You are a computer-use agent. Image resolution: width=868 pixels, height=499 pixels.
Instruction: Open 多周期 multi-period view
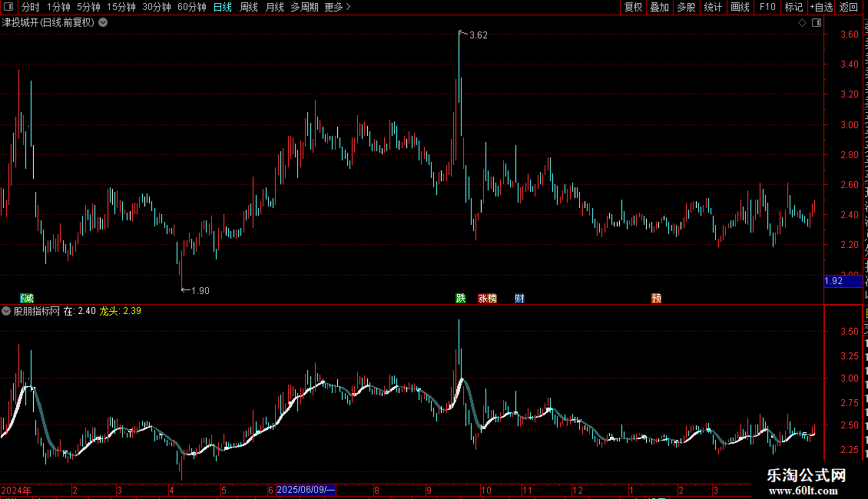click(304, 7)
